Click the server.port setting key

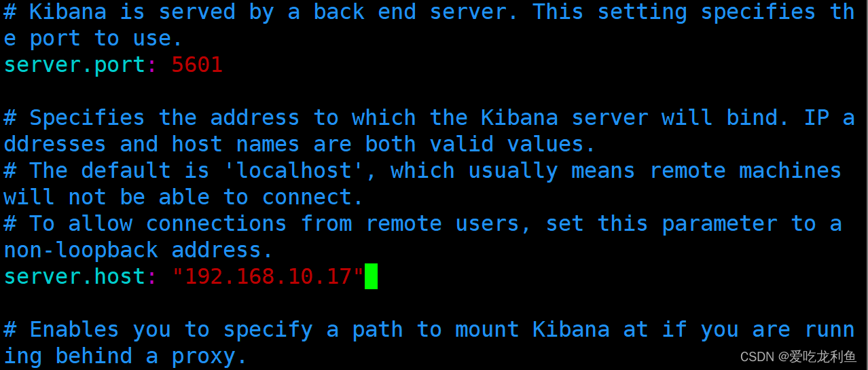(x=74, y=66)
